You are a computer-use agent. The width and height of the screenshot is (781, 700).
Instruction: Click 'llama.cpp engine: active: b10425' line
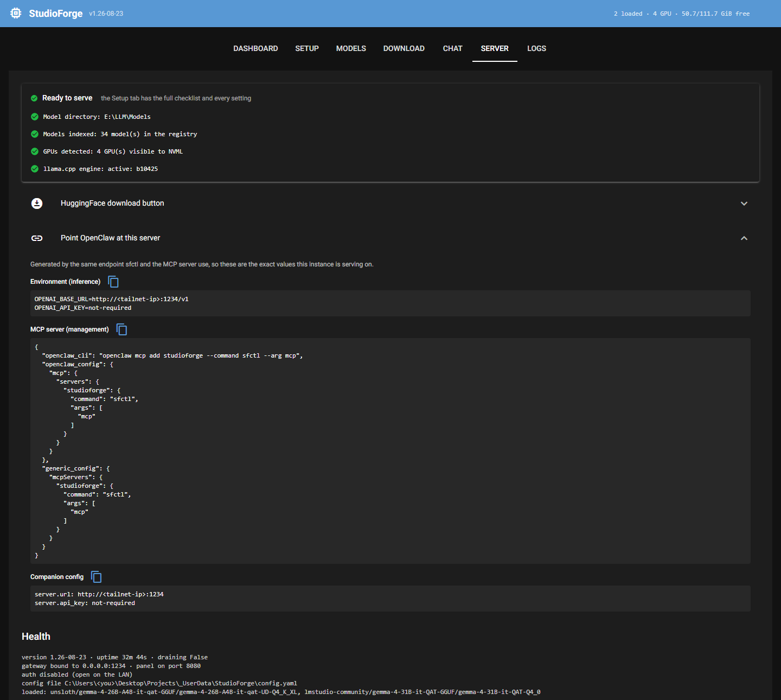(x=101, y=169)
